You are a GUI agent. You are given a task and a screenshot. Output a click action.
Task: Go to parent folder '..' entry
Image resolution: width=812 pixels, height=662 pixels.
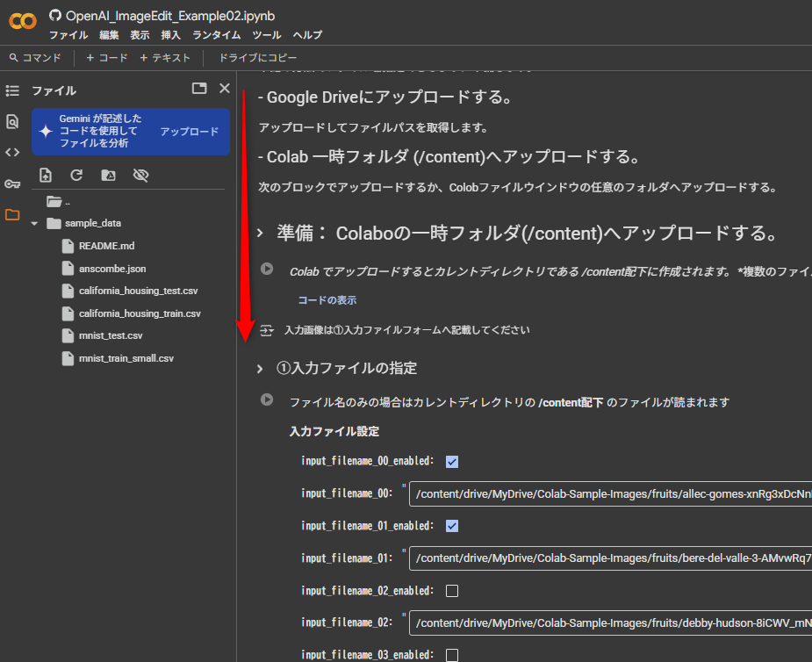[58, 202]
